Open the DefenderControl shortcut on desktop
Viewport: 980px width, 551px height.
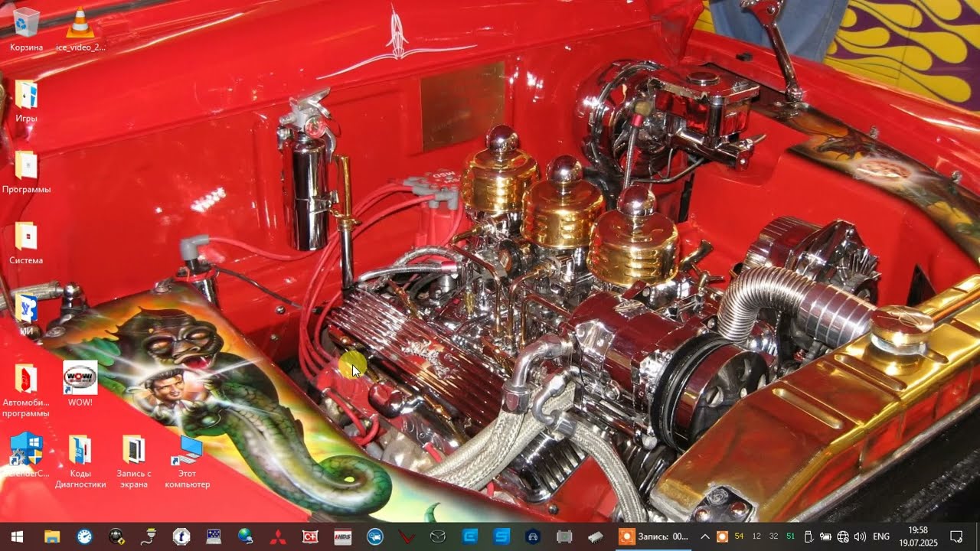point(26,455)
